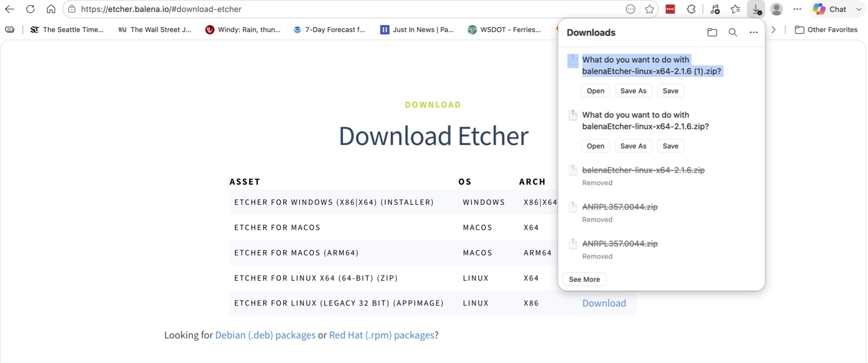Open the Windy: Rain, thunder bookmark
Screen dimensions: 868x363
point(243,29)
